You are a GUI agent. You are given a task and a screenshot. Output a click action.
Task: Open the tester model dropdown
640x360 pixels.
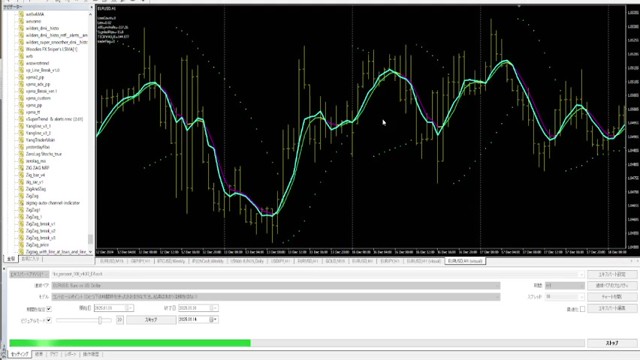pyautogui.click(x=276, y=297)
